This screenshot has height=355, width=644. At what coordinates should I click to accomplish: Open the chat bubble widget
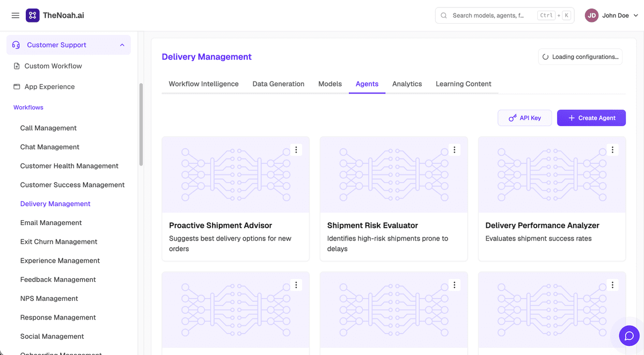click(x=629, y=336)
